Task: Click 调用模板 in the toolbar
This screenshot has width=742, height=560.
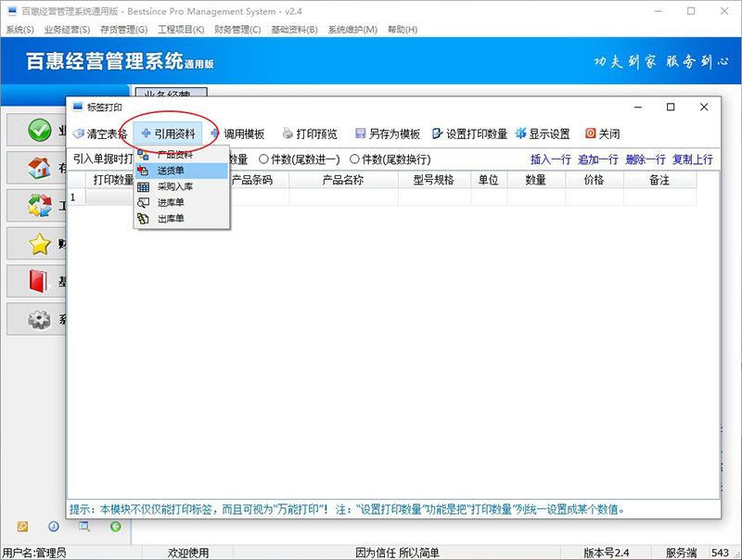Action: (x=237, y=134)
